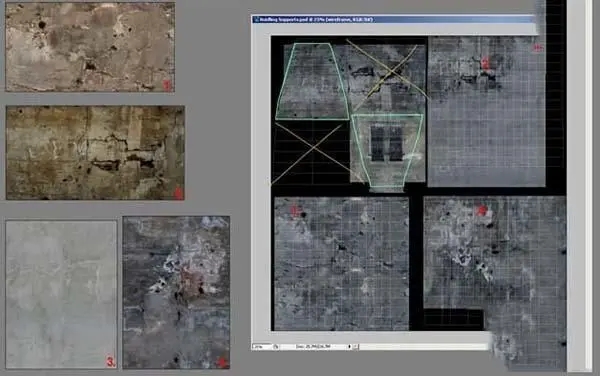
Task: Click the dark window panes inside lower trapezoid
Action: (386, 143)
